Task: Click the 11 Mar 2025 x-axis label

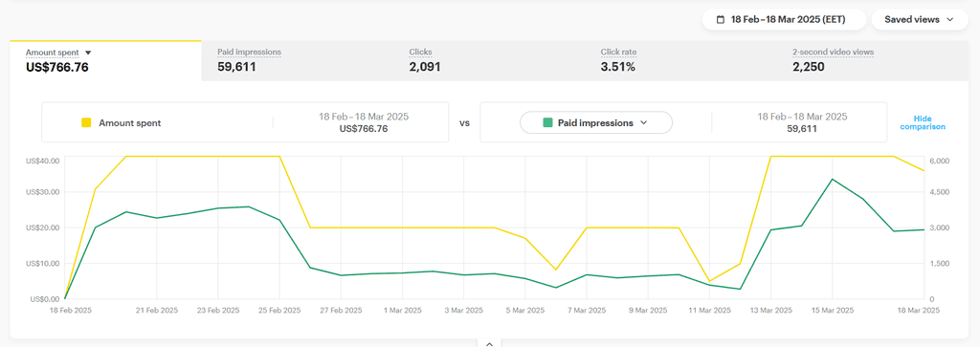Action: point(709,310)
